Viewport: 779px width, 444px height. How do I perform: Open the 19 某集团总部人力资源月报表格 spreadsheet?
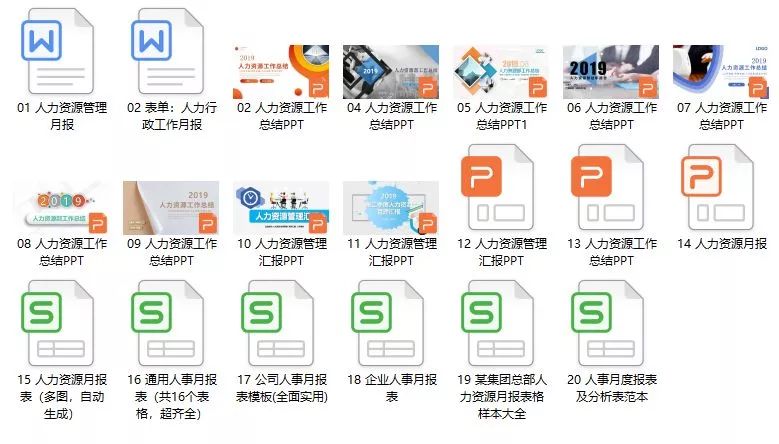click(498, 323)
